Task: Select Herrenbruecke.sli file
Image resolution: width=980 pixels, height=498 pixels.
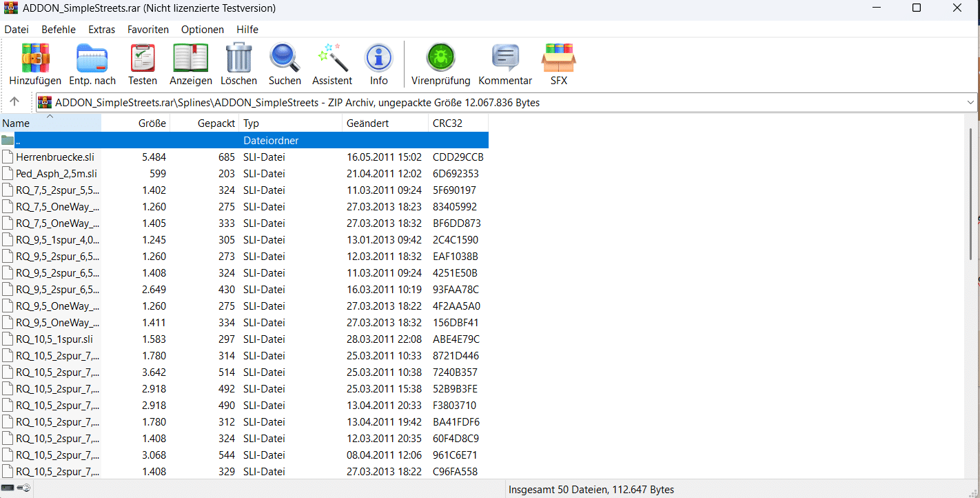Action: click(55, 157)
